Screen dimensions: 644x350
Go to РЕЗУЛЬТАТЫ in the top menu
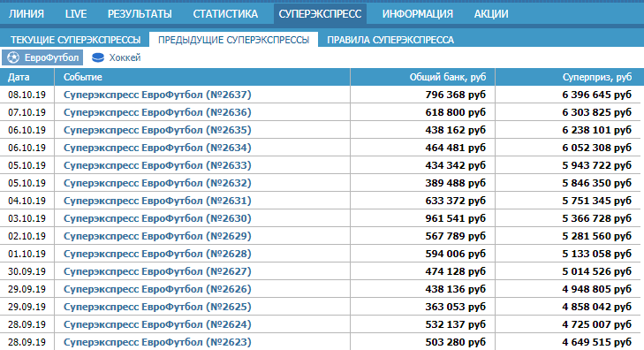click(140, 14)
